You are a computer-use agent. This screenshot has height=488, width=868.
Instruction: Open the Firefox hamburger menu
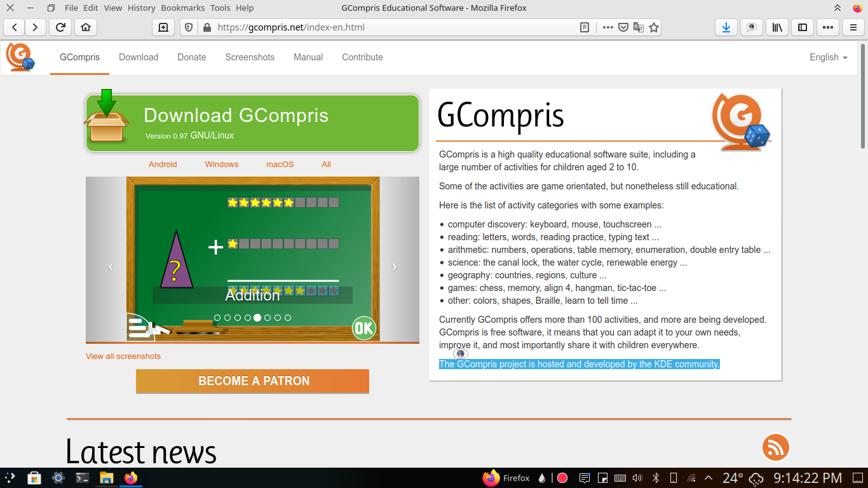point(853,27)
